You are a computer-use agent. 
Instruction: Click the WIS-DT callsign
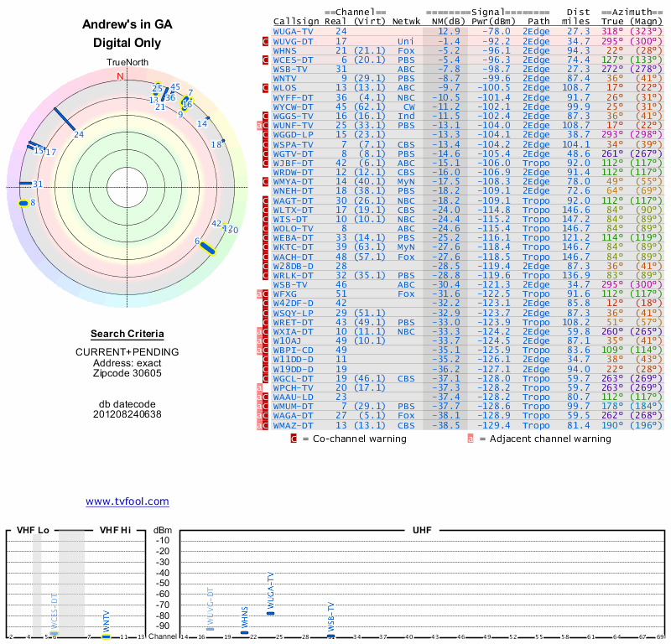tap(290, 219)
